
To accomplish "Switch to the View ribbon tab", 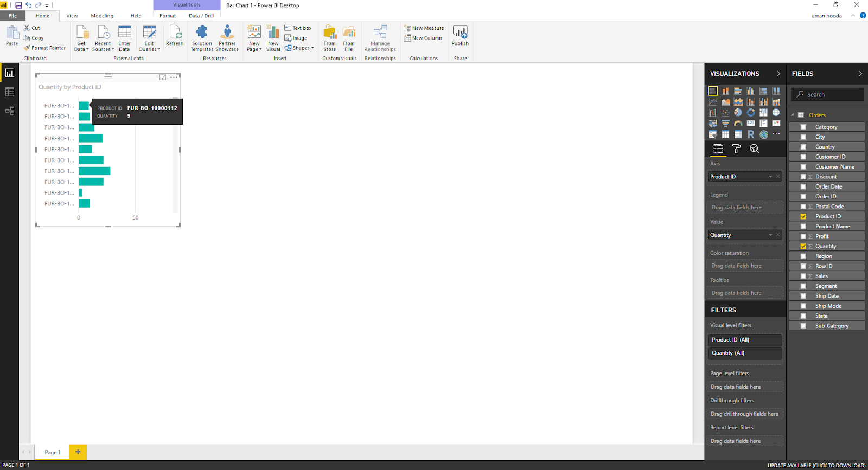I will (72, 16).
